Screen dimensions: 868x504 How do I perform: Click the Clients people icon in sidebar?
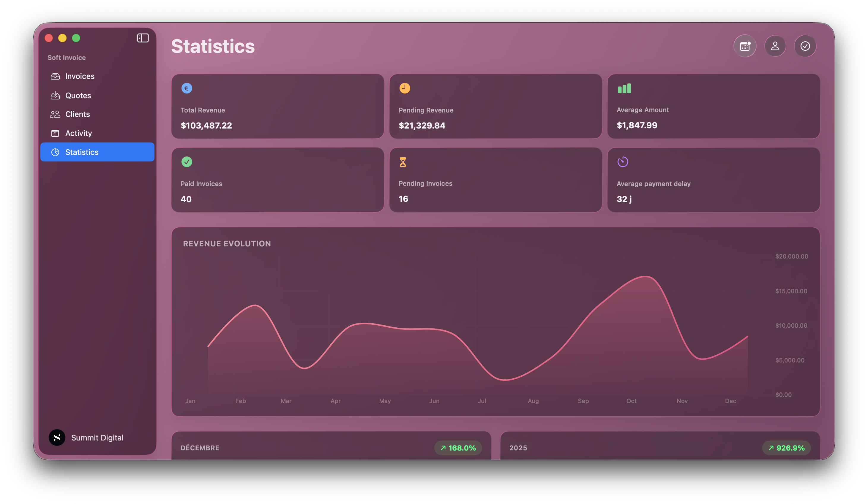point(55,114)
